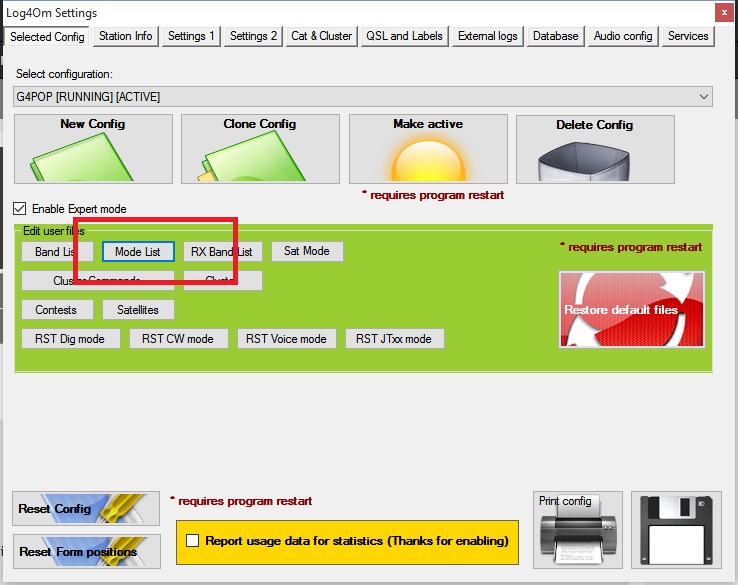Switch to the Cat & Cluster tab
The height and width of the screenshot is (585, 738).
coord(321,36)
